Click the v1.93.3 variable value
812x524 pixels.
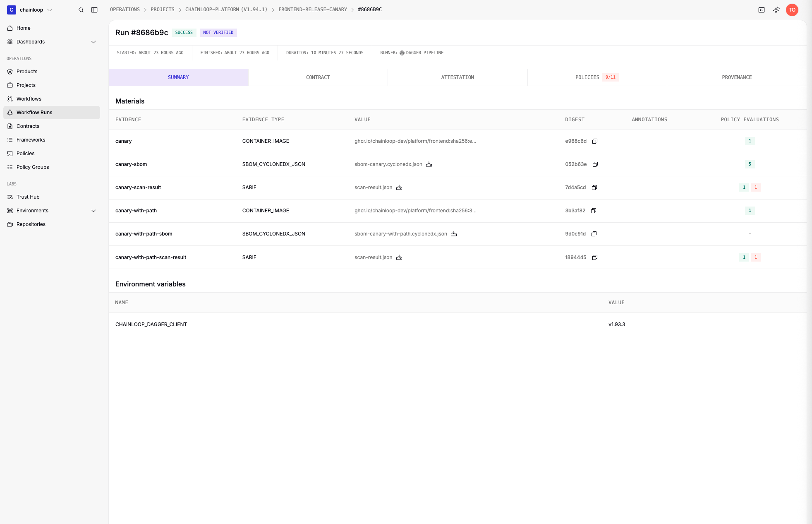[617, 324]
